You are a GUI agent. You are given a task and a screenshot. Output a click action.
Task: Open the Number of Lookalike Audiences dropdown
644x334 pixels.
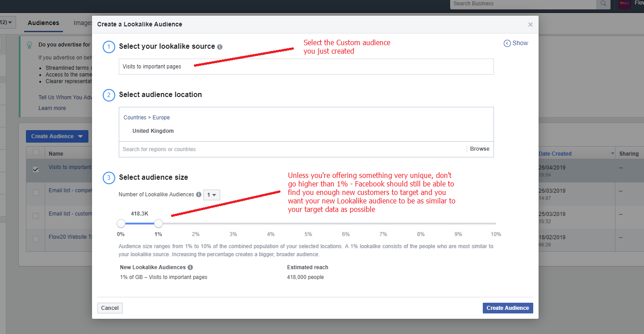[x=211, y=195]
